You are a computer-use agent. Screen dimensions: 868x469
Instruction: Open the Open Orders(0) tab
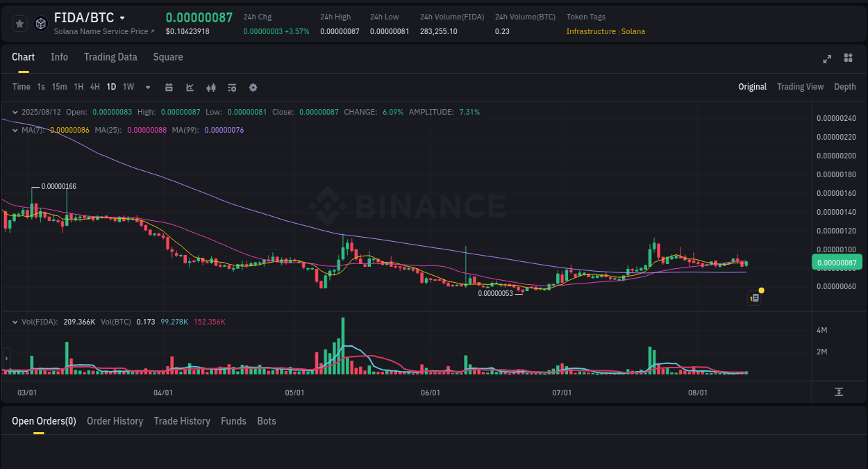coord(44,421)
